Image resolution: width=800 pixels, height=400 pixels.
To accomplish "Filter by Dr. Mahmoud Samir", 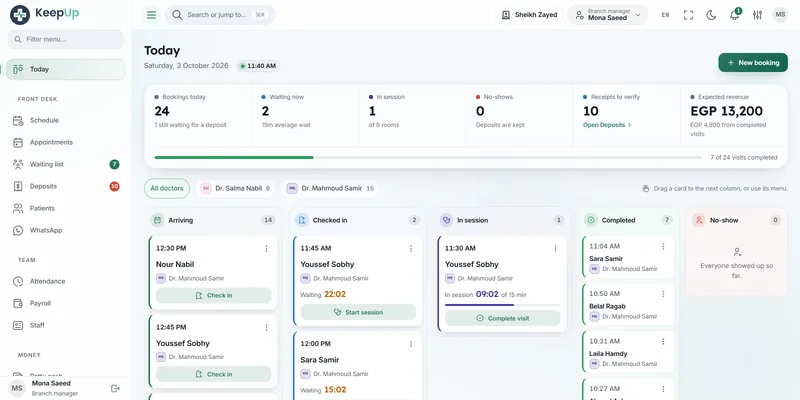I will [331, 188].
